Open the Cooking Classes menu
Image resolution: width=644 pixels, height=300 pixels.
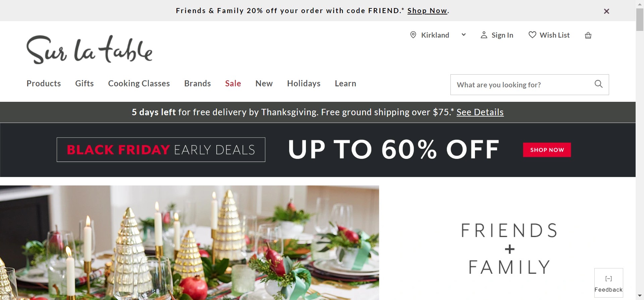click(139, 83)
